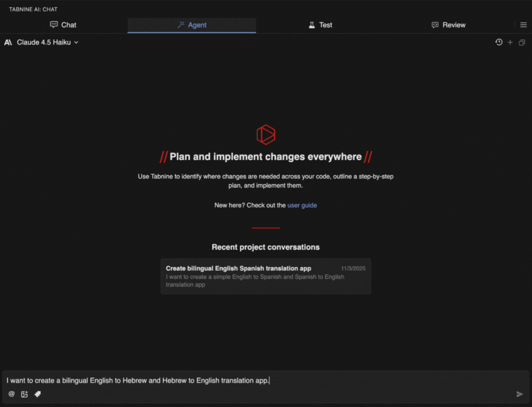
Task: Switch to the Chat tab
Action: tap(64, 25)
